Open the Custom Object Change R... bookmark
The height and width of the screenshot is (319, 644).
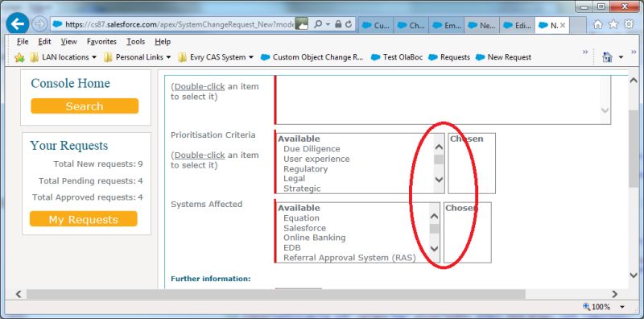click(312, 57)
